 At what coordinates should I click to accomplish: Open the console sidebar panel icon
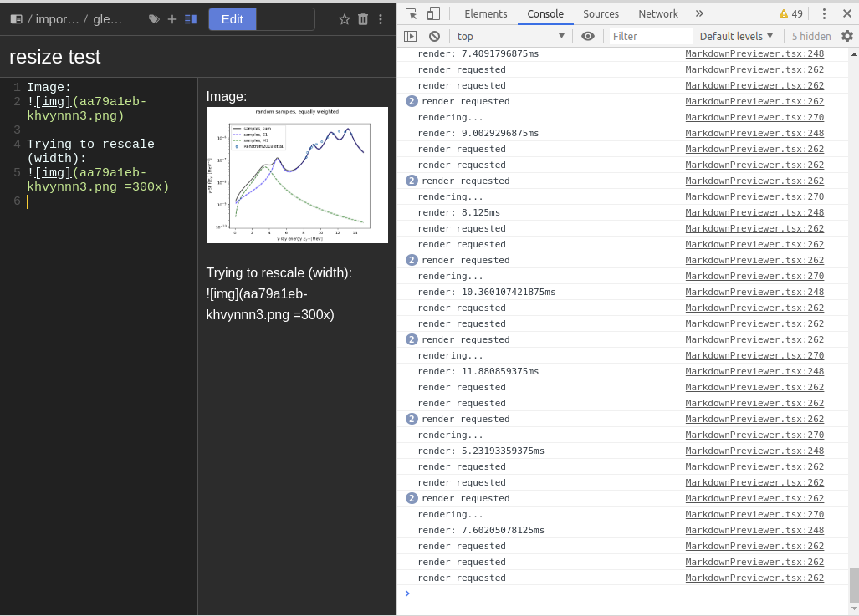pyautogui.click(x=410, y=36)
